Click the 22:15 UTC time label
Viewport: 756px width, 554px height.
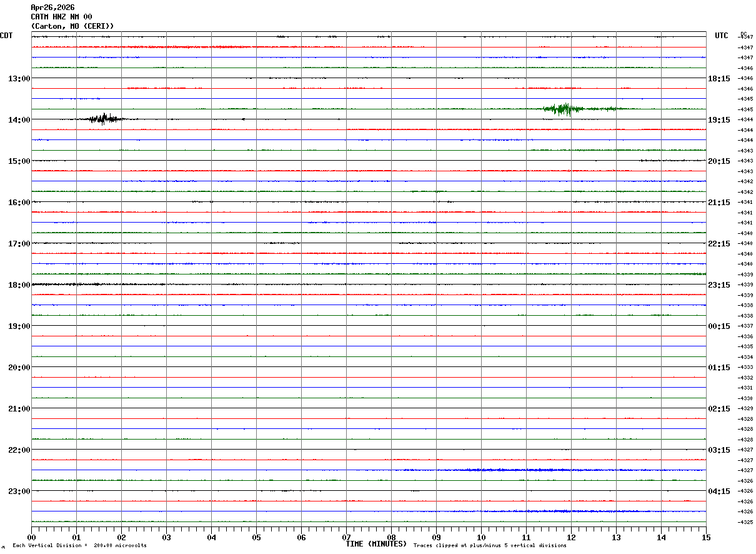pyautogui.click(x=719, y=243)
